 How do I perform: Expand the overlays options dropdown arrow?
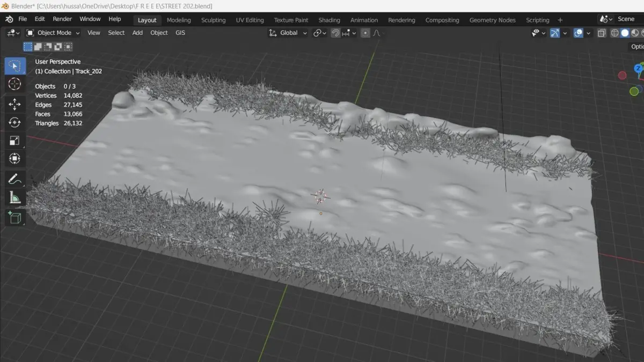click(x=588, y=33)
